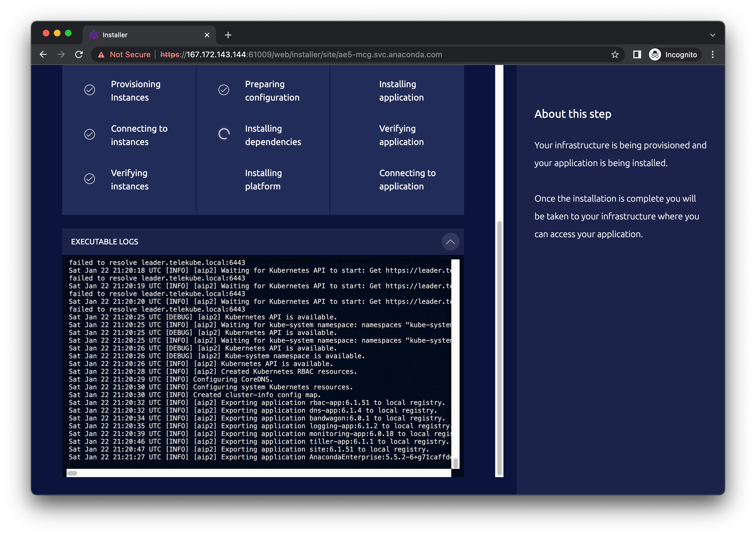Close the Installer tab
Viewport: 756px width, 536px height.
(207, 35)
